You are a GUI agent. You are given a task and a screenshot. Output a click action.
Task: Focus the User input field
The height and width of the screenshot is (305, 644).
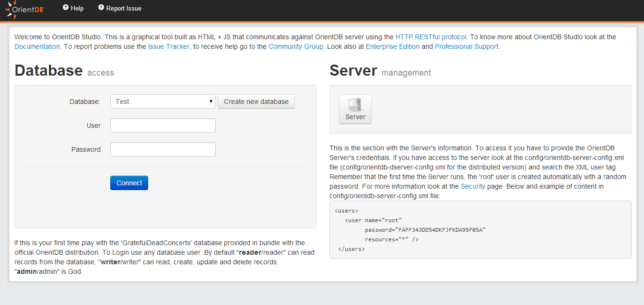pyautogui.click(x=163, y=125)
